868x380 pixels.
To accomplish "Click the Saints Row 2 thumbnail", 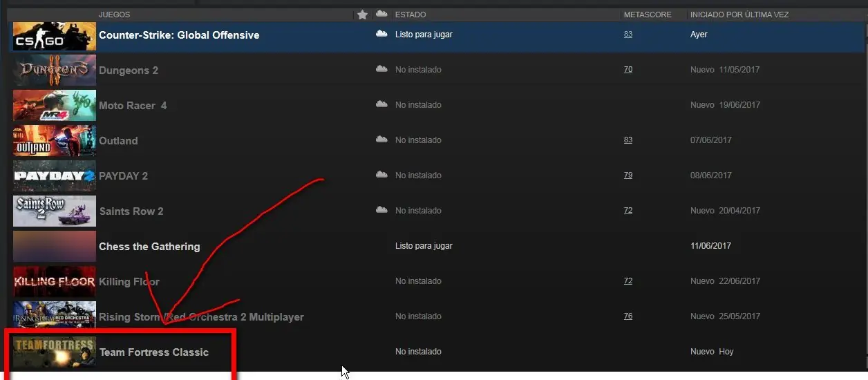I will pyautogui.click(x=55, y=211).
